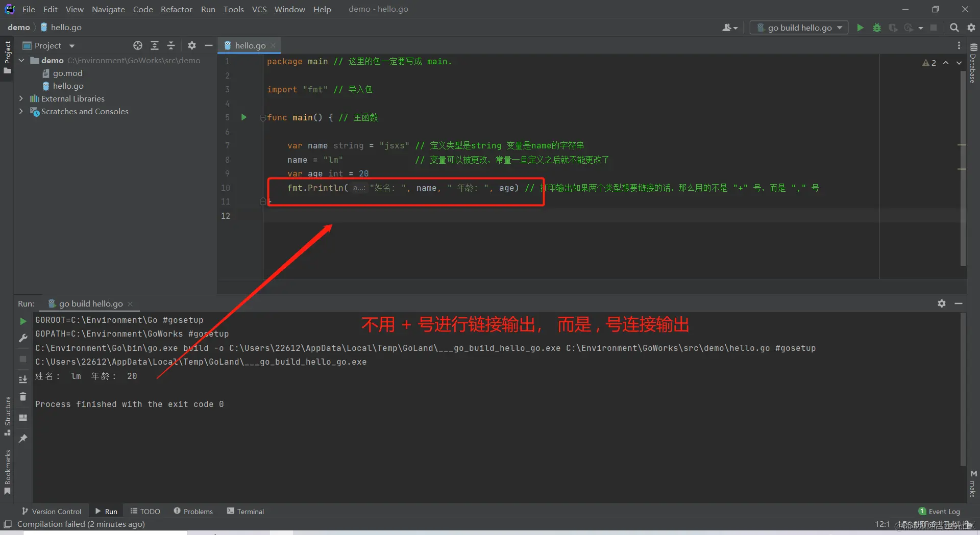This screenshot has height=535, width=980.
Task: Open Version Control tool window
Action: tap(52, 511)
